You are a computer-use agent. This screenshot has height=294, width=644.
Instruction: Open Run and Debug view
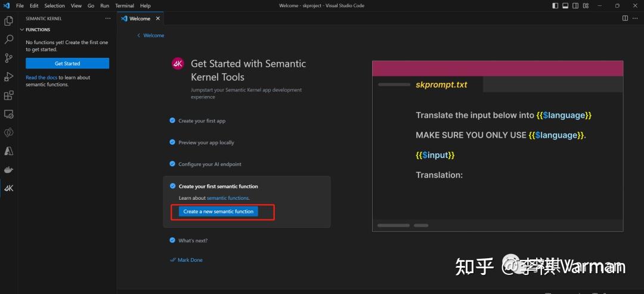[8, 77]
